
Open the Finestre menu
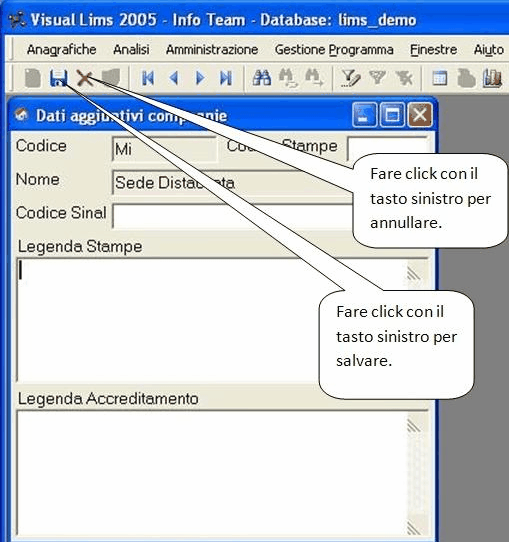point(433,50)
